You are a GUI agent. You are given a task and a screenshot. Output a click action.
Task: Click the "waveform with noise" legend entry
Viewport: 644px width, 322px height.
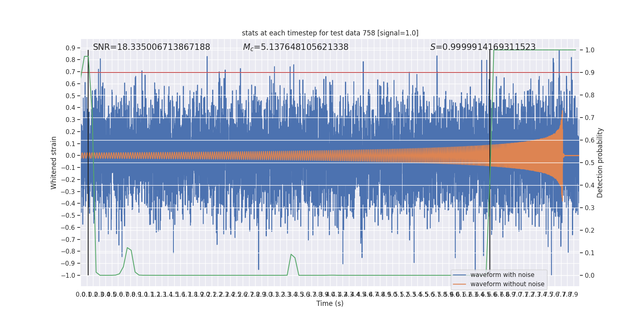coord(502,275)
